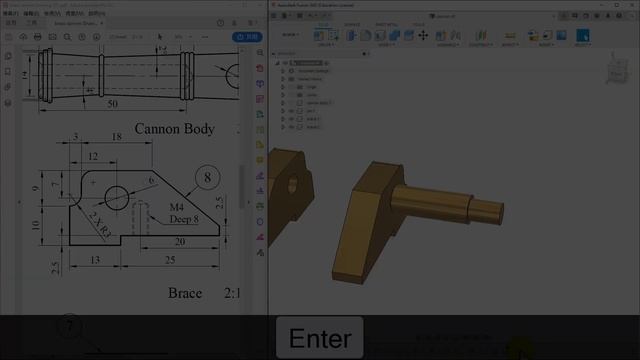The width and height of the screenshot is (640, 360).
Task: Activate the Select tool icon in Fusion 360
Action: [x=582, y=35]
